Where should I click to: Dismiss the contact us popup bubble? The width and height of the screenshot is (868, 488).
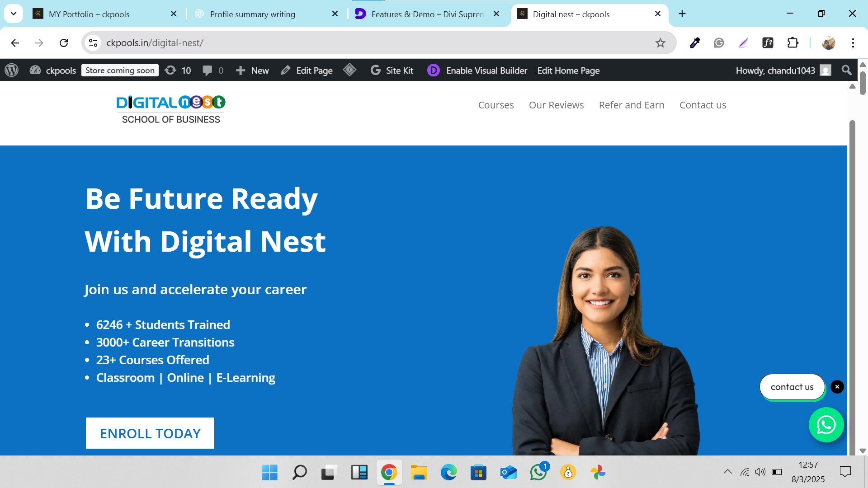(x=837, y=387)
